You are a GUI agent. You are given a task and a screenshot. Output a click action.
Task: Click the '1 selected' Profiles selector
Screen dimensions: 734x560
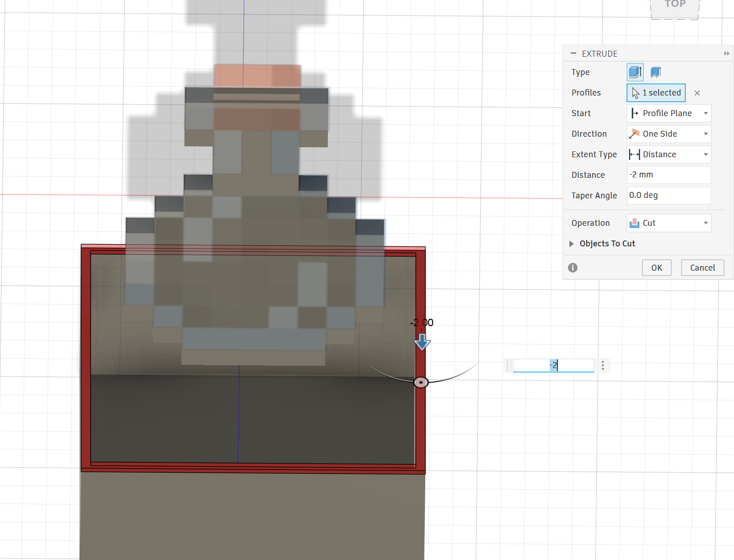tap(656, 93)
